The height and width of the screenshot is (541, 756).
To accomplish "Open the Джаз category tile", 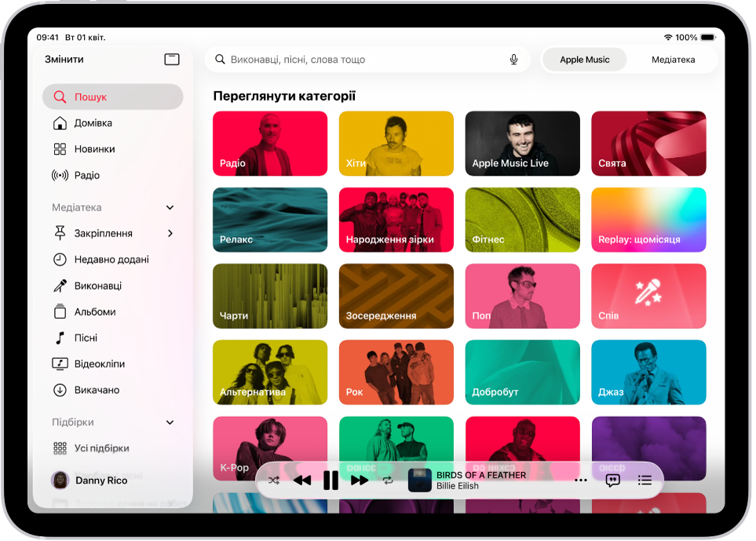I will (x=649, y=372).
